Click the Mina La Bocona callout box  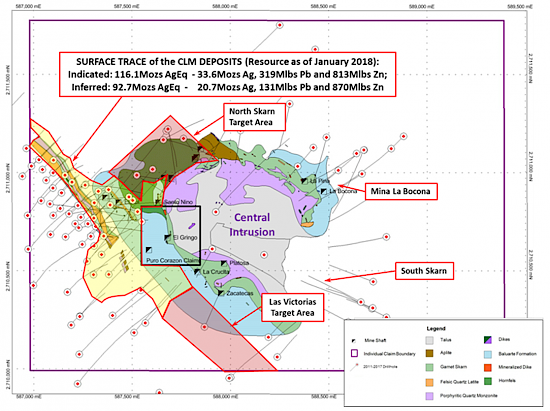point(401,191)
